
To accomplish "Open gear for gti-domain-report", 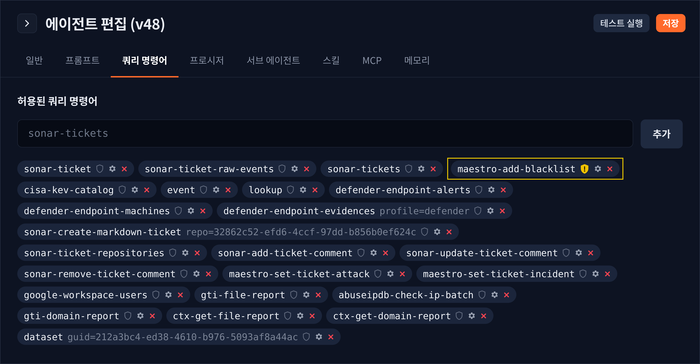I will 140,316.
